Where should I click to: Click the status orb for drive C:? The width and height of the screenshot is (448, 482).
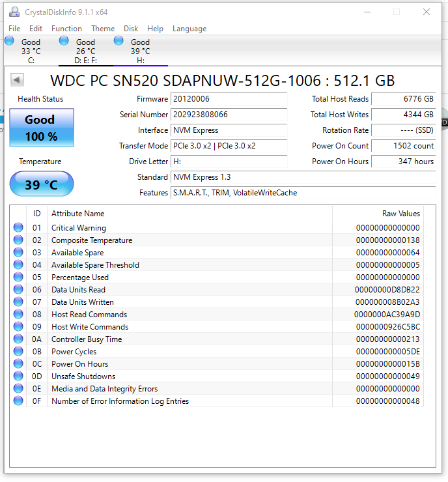(x=9, y=40)
